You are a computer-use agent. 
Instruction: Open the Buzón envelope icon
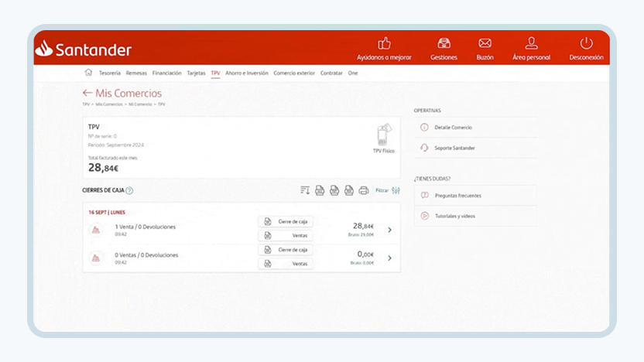(x=485, y=43)
